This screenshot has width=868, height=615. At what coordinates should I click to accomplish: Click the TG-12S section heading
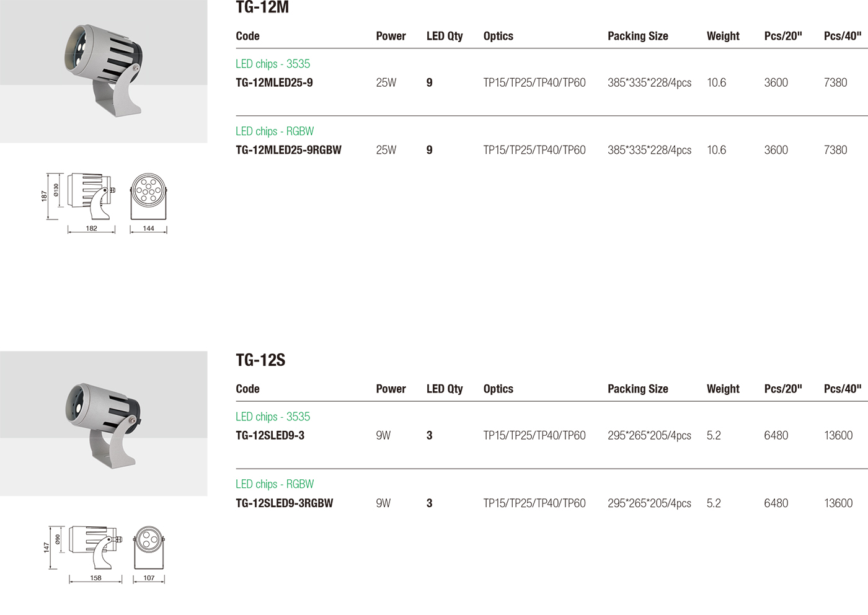[x=260, y=360]
